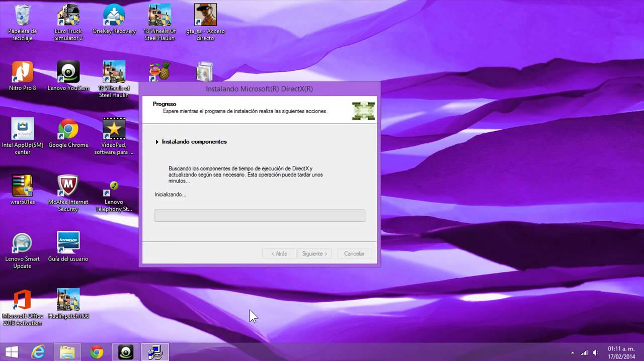The width and height of the screenshot is (644, 361).
Task: Click the Instalando componentes arrow marker
Action: 157,142
